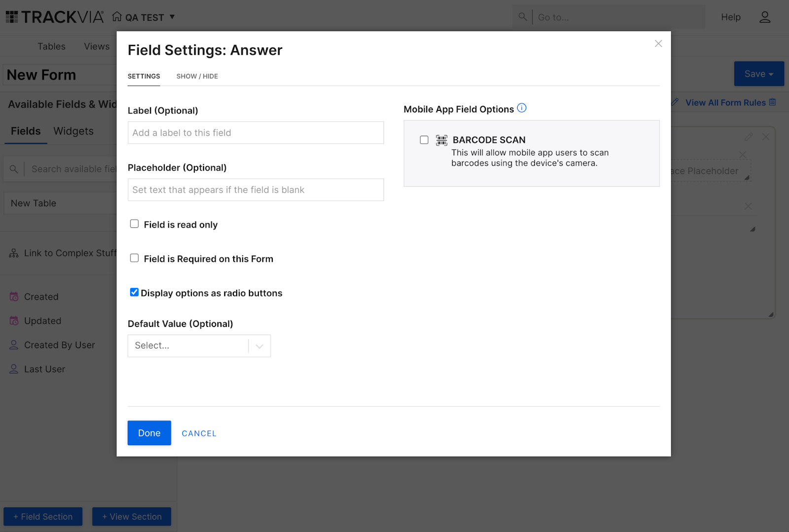Click the info icon next to Mobile App Field Options

tap(522, 108)
